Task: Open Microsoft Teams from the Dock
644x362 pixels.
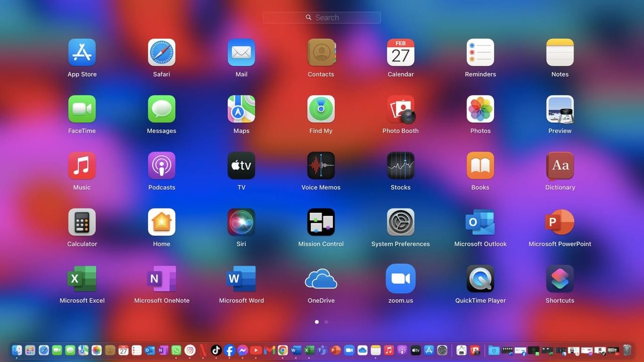Action: (322, 350)
